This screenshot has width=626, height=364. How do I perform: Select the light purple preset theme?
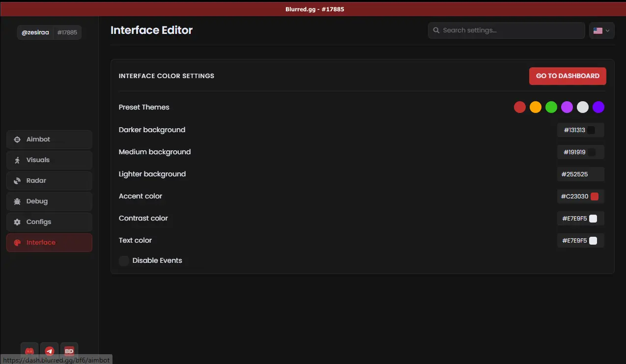[x=567, y=107]
